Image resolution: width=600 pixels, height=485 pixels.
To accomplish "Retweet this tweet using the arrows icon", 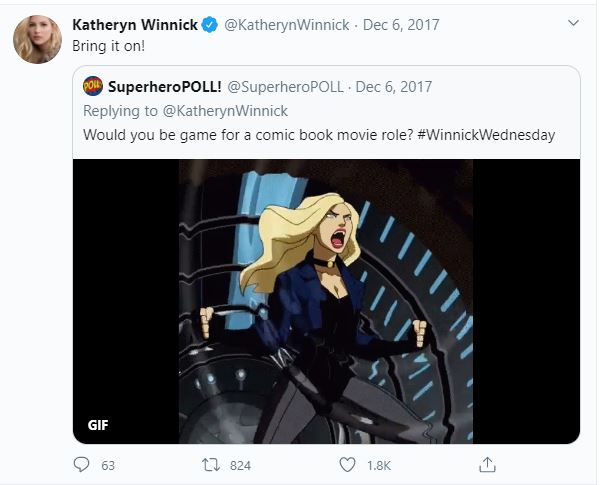I will click(209, 465).
